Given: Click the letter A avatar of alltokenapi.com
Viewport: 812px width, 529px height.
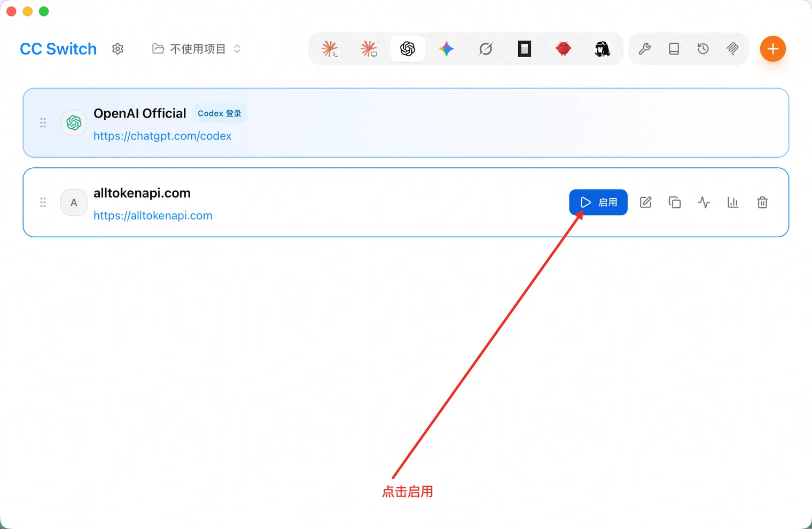Looking at the screenshot, I should coord(74,203).
